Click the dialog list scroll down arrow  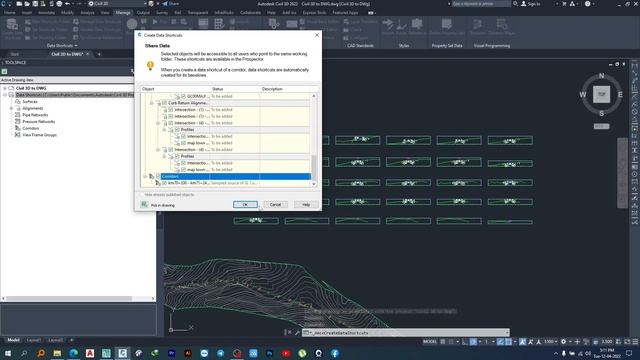point(313,184)
